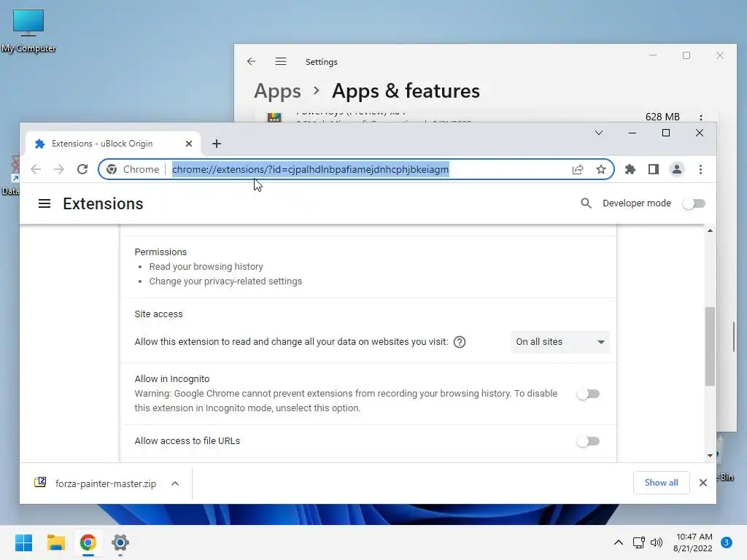Expand the forza-painter-master.zip download options

(175, 484)
